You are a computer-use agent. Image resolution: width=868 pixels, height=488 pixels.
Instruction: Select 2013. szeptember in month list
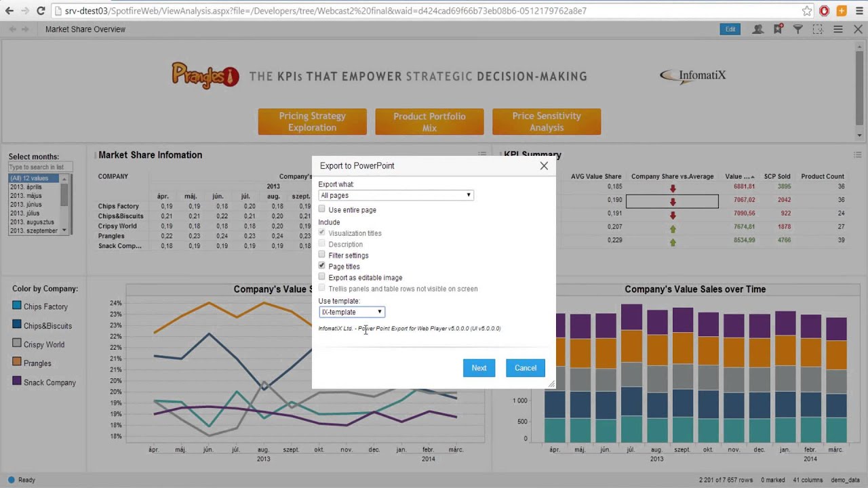tap(35, 231)
